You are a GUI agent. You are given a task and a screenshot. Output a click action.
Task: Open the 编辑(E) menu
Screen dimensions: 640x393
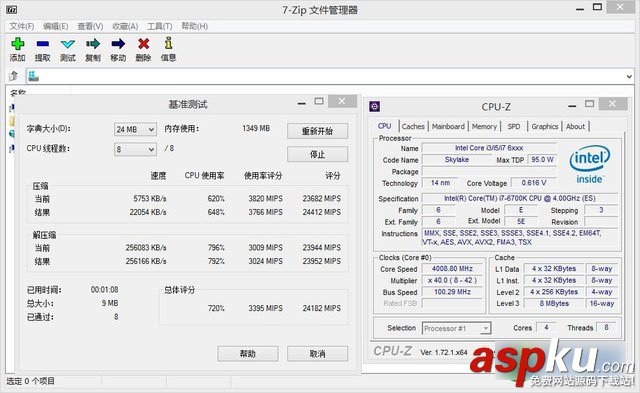click(x=56, y=26)
